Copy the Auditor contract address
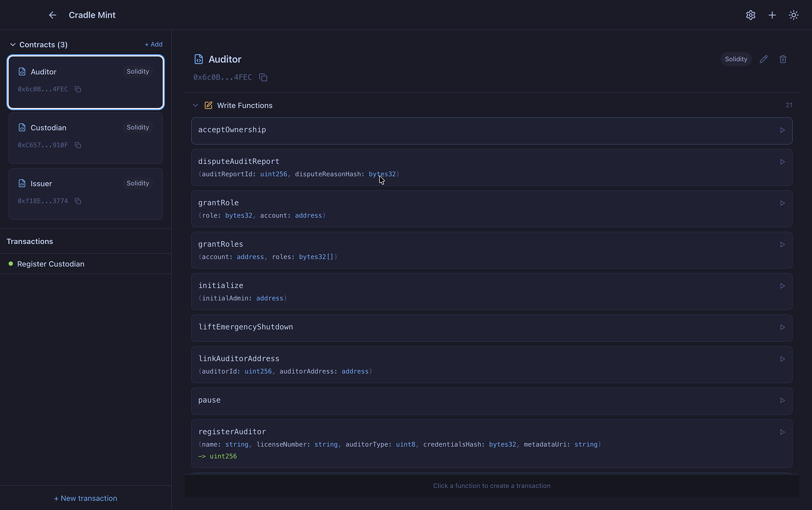 click(263, 77)
